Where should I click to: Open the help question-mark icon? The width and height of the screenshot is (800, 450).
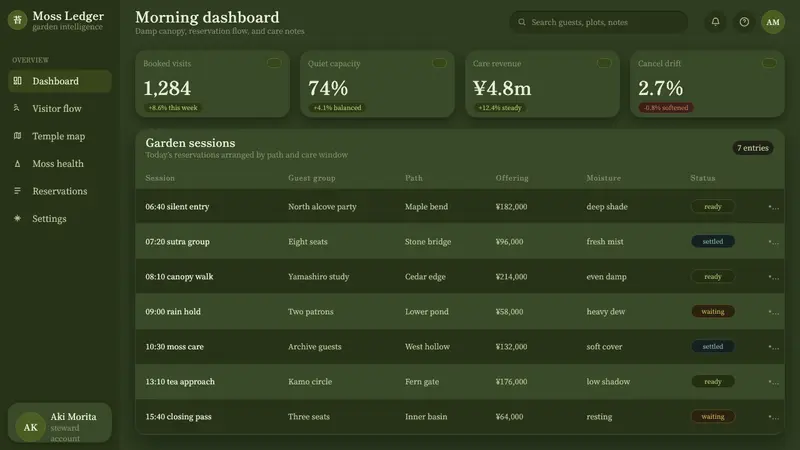(x=744, y=22)
